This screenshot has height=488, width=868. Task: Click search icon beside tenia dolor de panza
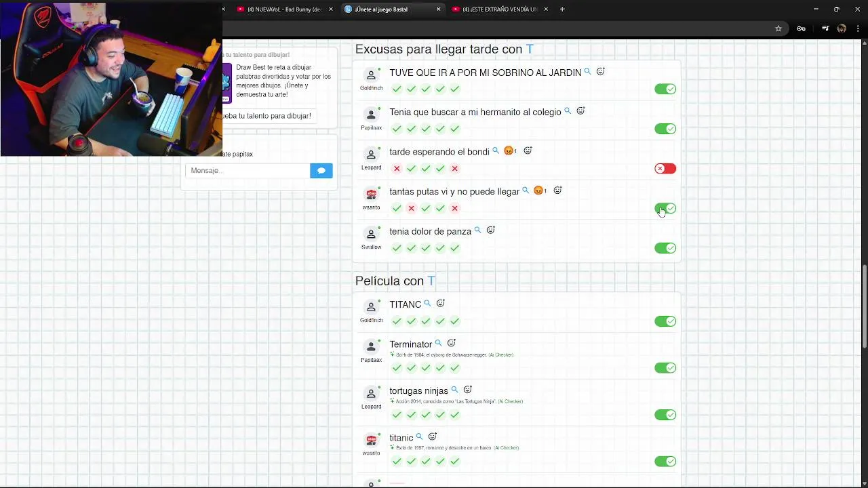click(477, 230)
